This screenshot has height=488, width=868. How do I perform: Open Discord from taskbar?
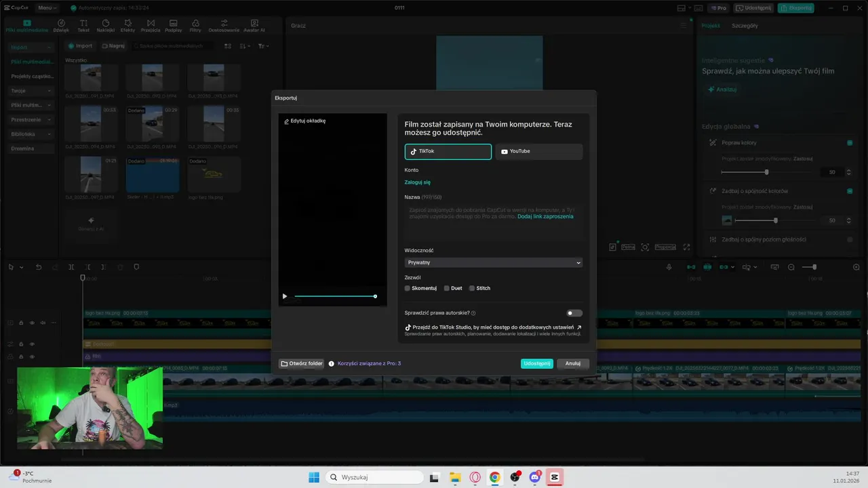535,477
